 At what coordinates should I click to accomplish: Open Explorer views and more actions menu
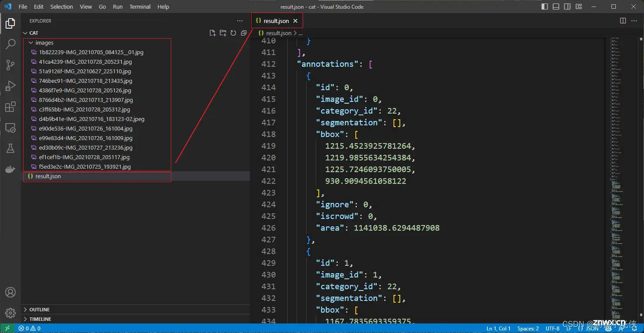pos(240,21)
